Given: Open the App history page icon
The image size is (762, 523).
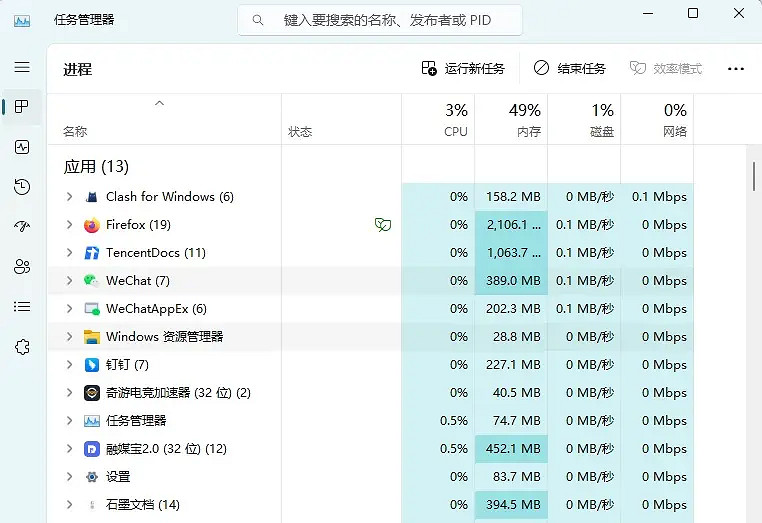Looking at the screenshot, I should (22, 187).
